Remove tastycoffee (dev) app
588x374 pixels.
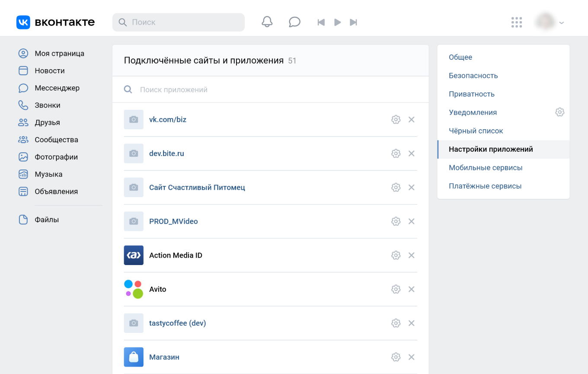(x=412, y=323)
